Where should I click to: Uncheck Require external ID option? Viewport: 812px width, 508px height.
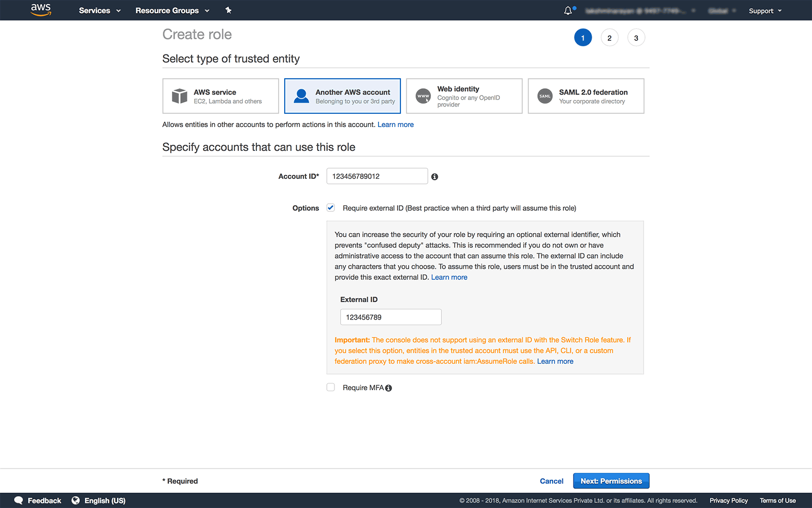click(x=331, y=208)
